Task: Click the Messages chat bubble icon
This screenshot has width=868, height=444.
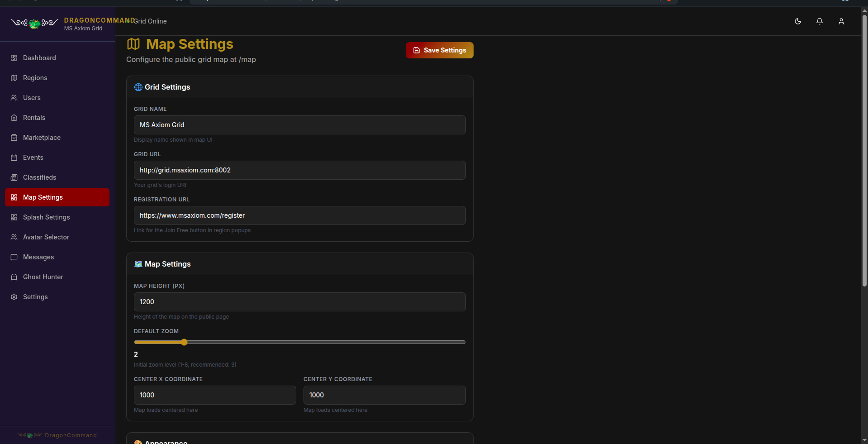Action: click(x=14, y=257)
